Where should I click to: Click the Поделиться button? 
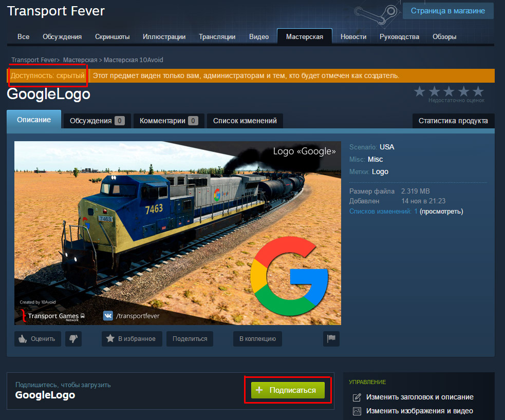190,338
